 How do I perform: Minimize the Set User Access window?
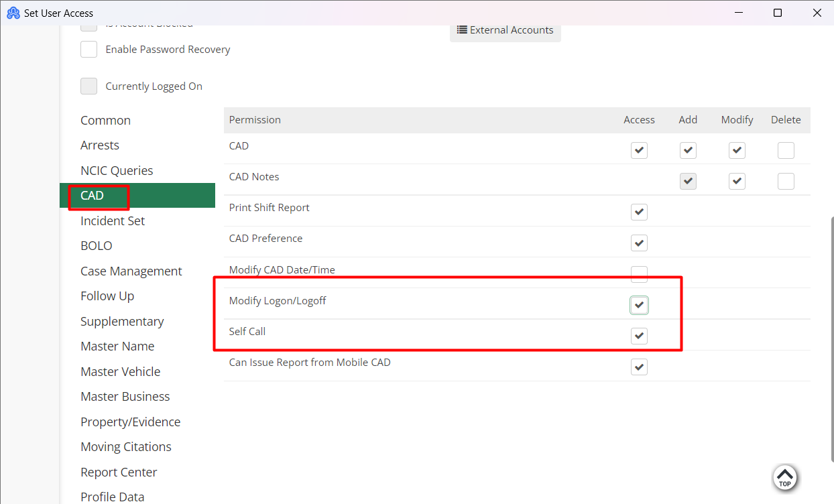738,13
